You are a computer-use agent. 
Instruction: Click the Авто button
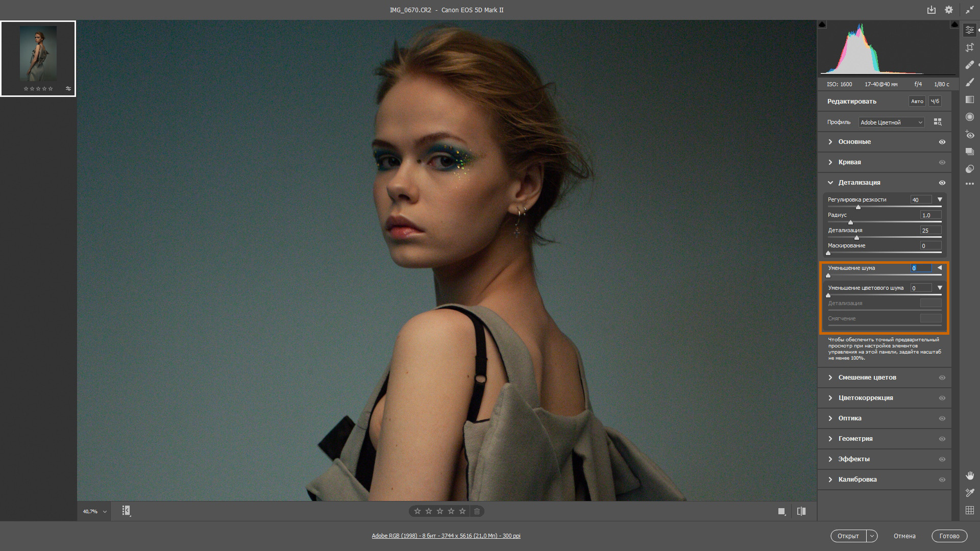[917, 101]
